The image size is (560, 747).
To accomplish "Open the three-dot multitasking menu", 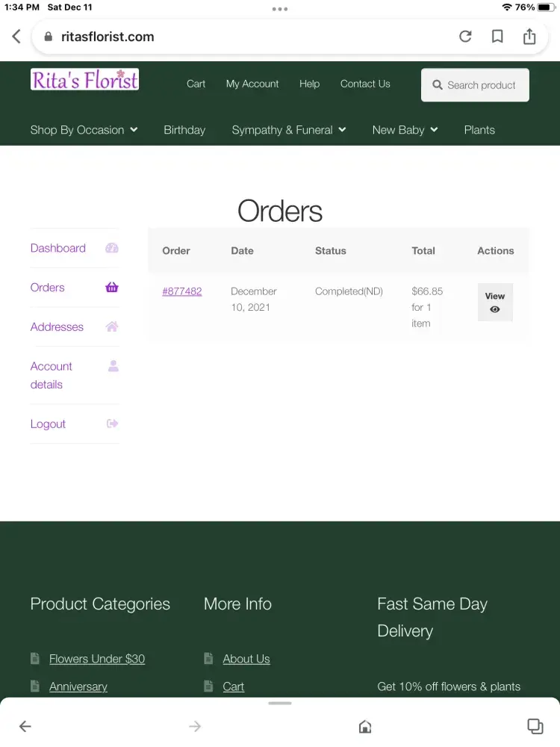I will (280, 8).
